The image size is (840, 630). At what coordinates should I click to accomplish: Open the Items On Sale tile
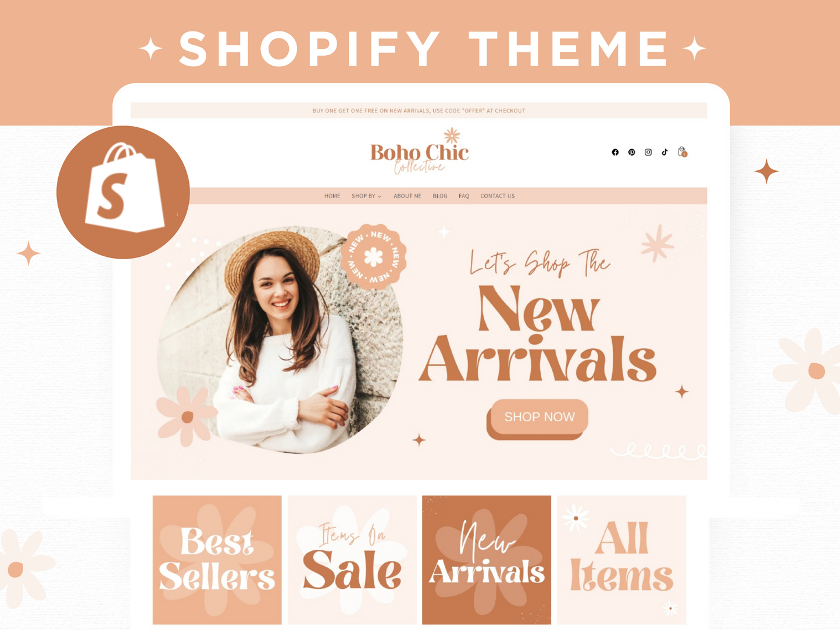[x=352, y=560]
